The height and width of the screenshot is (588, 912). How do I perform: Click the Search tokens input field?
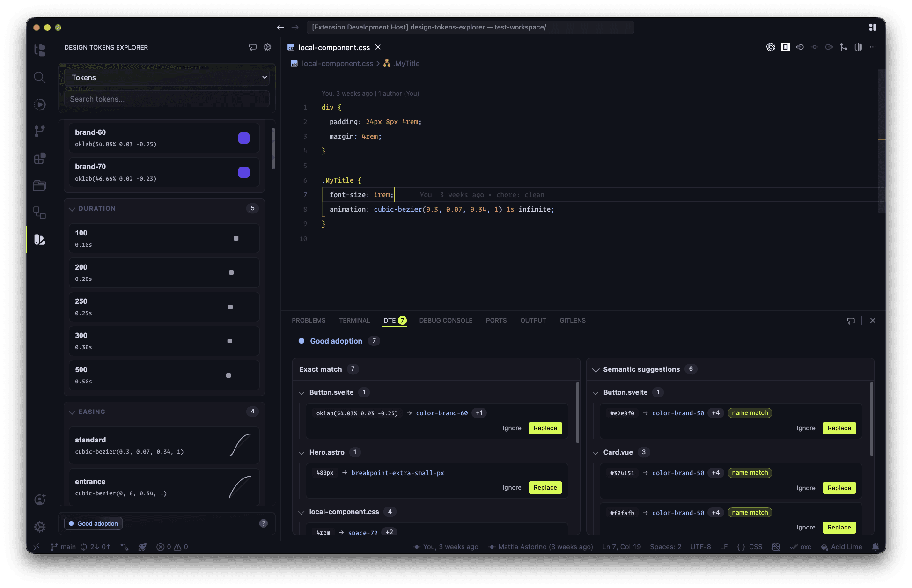click(167, 99)
